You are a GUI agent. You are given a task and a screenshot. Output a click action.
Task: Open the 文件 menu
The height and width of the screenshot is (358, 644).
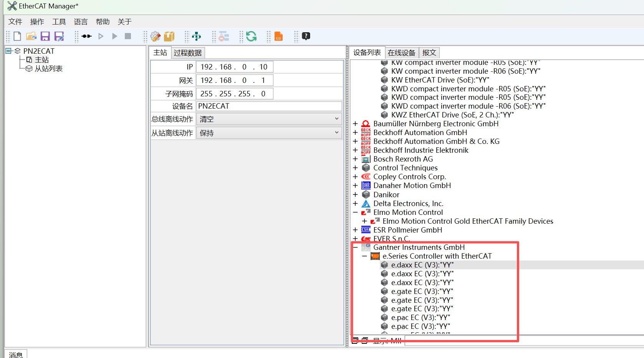[15, 22]
